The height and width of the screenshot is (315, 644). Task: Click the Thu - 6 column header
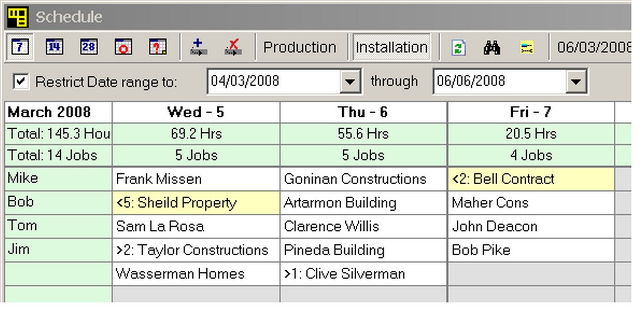coord(363,112)
